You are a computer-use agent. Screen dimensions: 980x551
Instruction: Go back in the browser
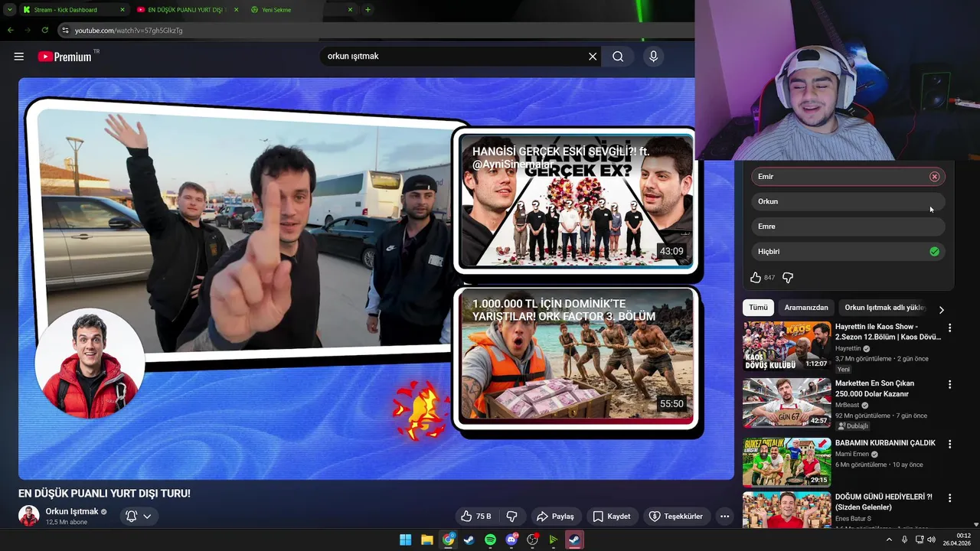click(x=11, y=30)
